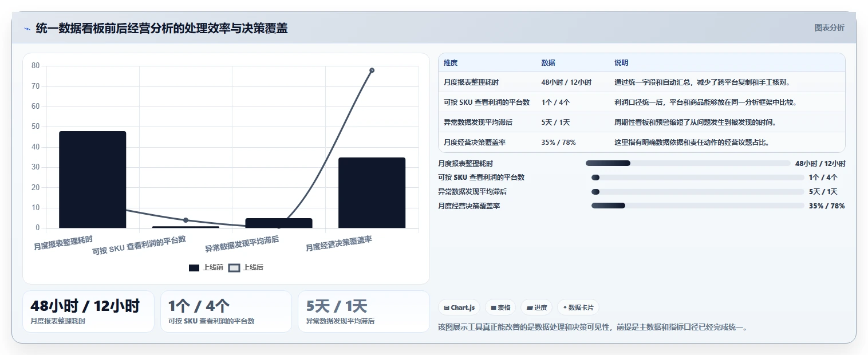Click the chart icon beside the title
Image resolution: width=868 pixels, height=355 pixels.
click(x=27, y=29)
